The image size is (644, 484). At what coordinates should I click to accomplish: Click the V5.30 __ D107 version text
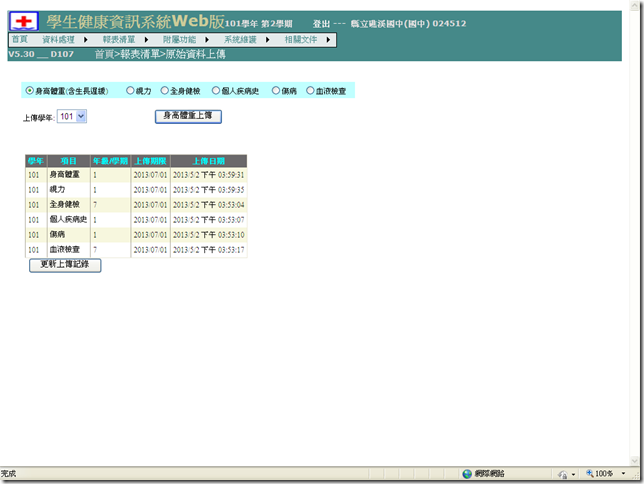coord(41,54)
